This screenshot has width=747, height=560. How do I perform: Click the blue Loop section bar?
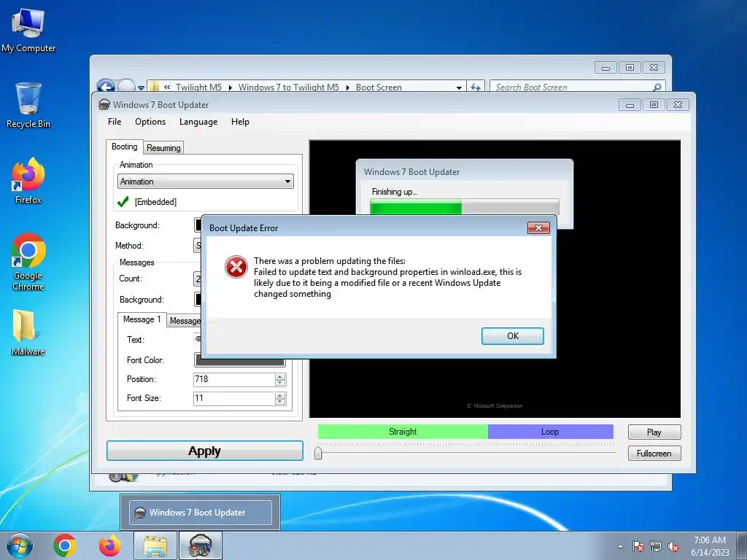550,432
